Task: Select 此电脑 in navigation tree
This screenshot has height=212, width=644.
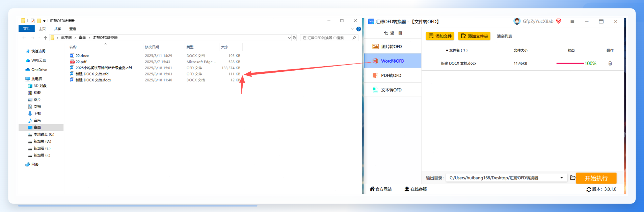Action: tap(36, 79)
